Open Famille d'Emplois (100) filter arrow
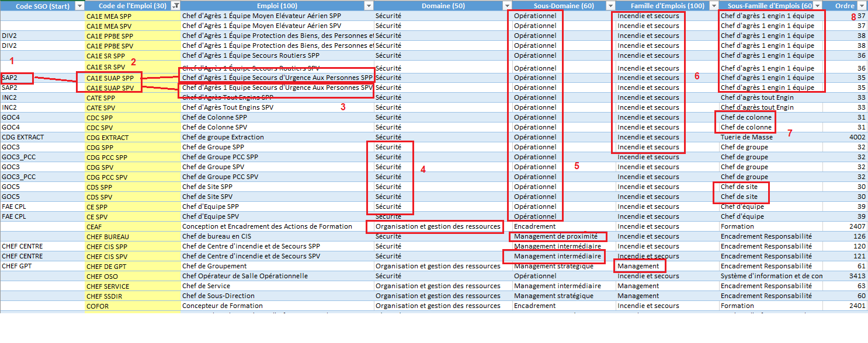Screen dimensions: 868x343 [x=713, y=6]
